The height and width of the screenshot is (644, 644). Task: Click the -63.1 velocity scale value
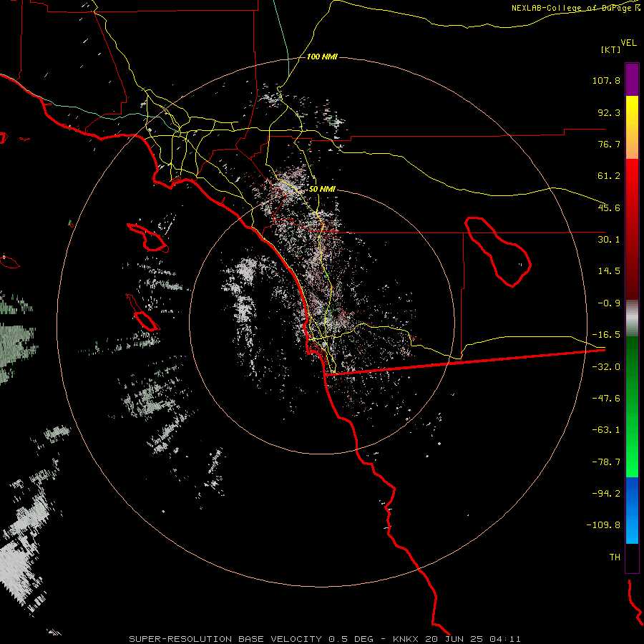pyautogui.click(x=606, y=430)
